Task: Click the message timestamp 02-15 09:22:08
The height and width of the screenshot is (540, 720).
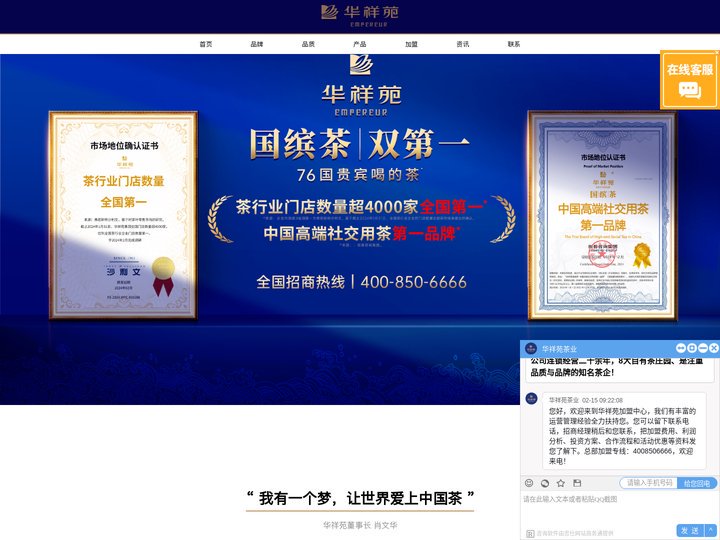Action: point(602,400)
